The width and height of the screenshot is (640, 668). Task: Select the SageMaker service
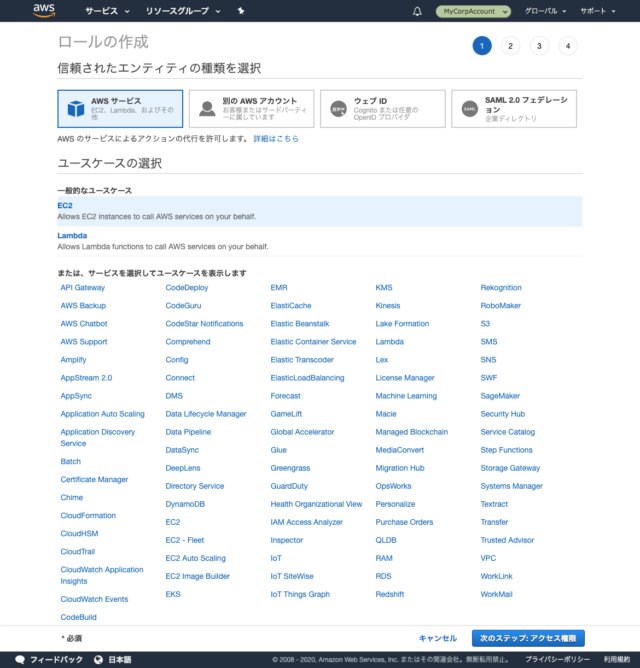click(x=500, y=396)
